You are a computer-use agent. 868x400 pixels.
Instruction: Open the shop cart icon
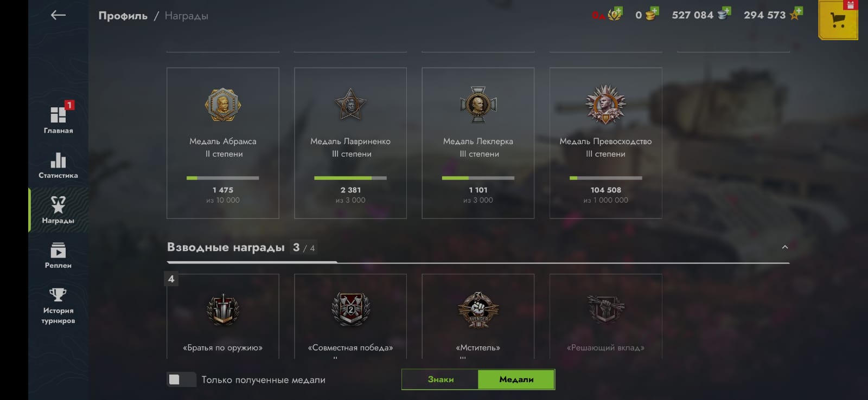[x=838, y=20]
